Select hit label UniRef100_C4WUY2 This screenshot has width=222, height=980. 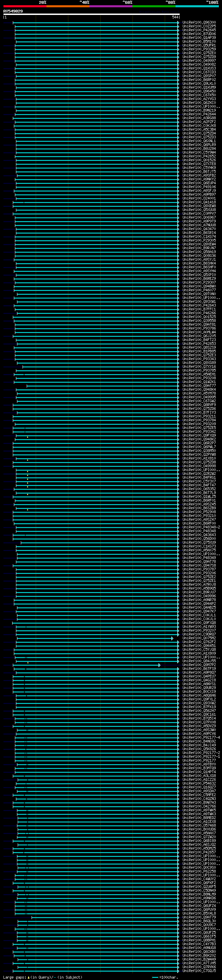pyautogui.click(x=199, y=879)
